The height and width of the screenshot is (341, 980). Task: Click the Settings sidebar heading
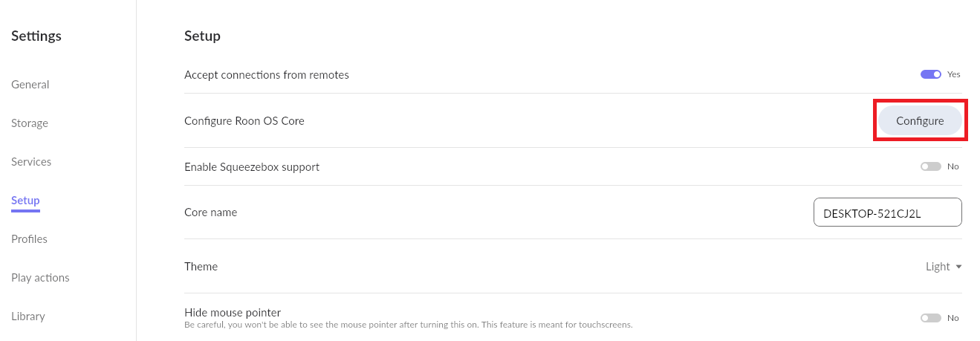[x=36, y=36]
